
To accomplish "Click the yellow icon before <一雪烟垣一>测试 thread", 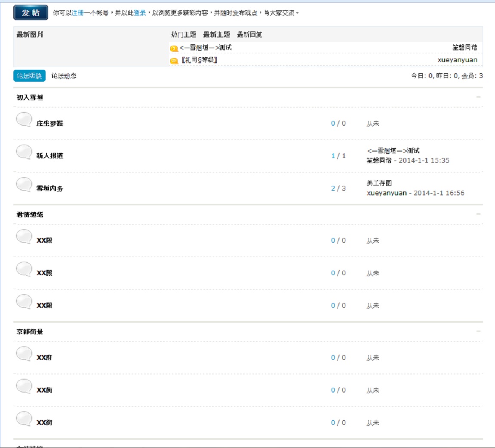I will (174, 48).
